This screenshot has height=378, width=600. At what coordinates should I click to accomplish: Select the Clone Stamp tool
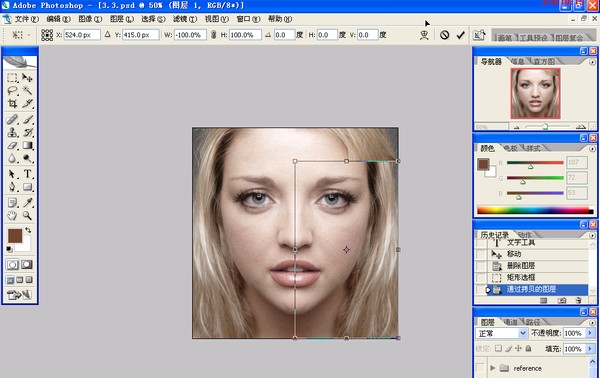pyautogui.click(x=12, y=132)
